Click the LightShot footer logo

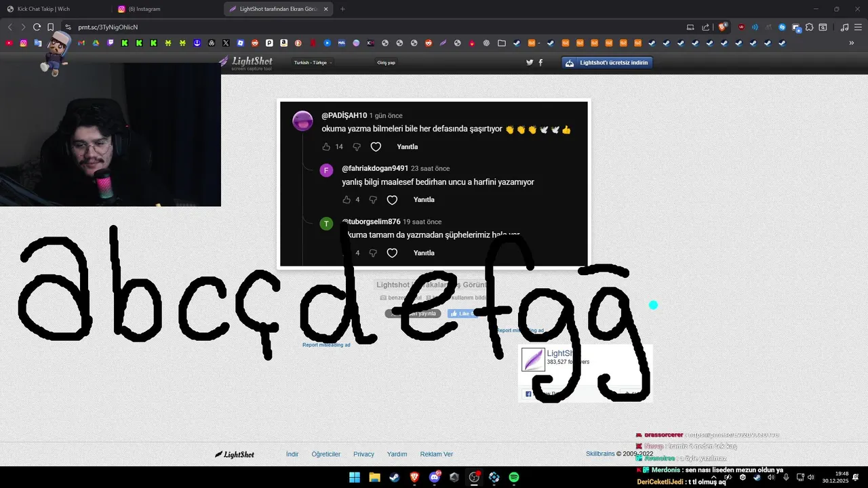click(x=235, y=454)
